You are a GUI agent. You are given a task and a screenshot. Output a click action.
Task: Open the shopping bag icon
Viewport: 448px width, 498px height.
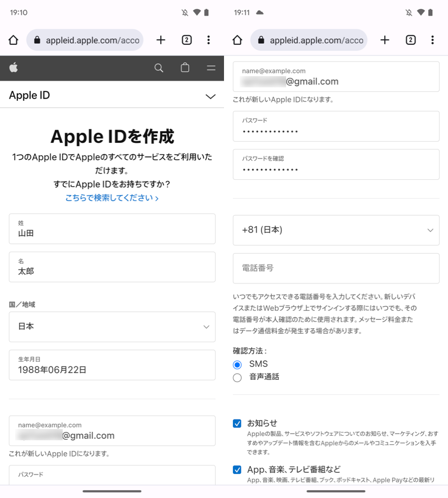click(x=185, y=68)
